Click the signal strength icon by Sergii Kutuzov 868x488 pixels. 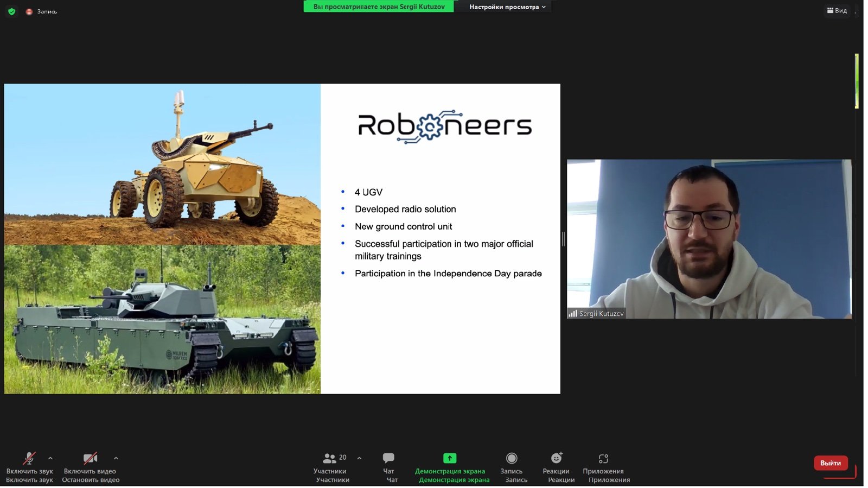pos(573,313)
